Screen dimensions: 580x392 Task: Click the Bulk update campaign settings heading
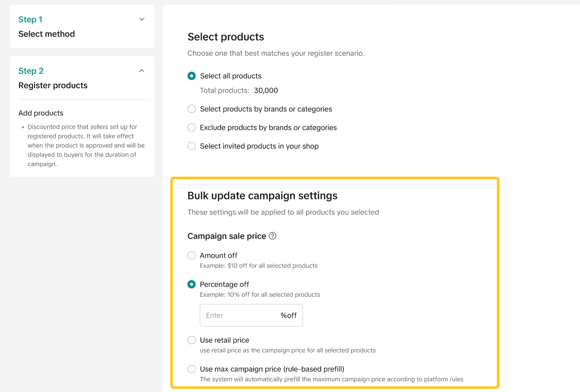[262, 196]
